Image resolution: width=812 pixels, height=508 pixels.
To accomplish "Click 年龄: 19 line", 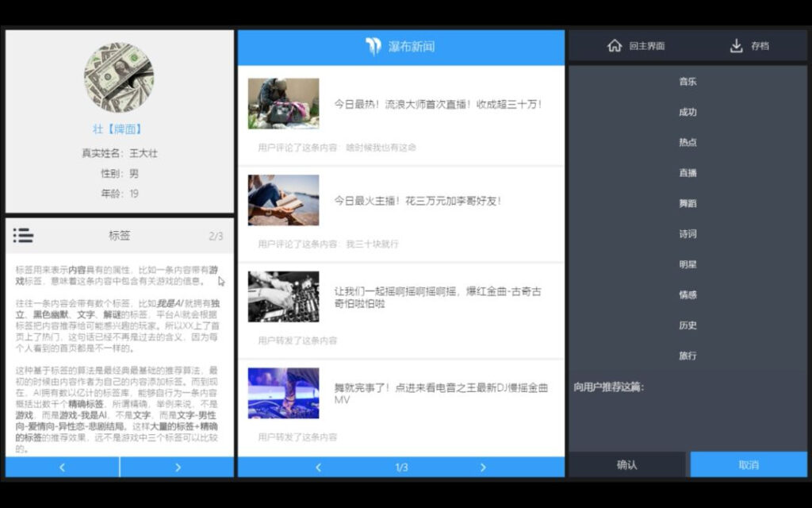I will tap(120, 194).
